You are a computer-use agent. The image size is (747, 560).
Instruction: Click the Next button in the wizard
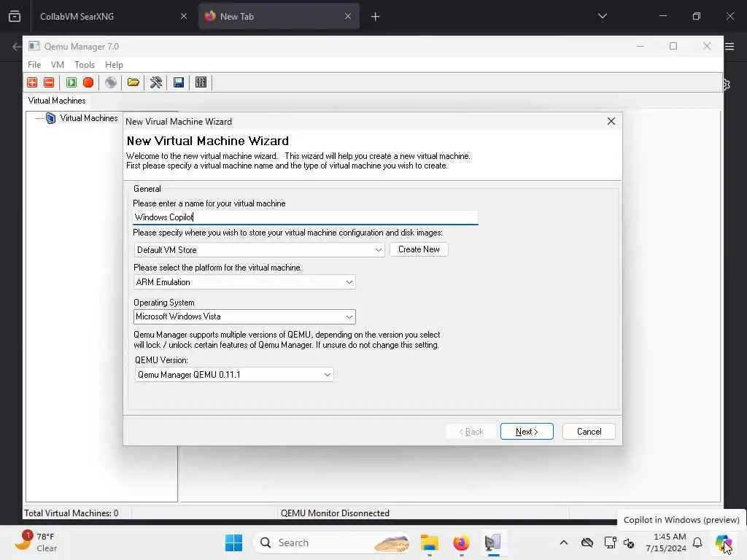pyautogui.click(x=527, y=432)
